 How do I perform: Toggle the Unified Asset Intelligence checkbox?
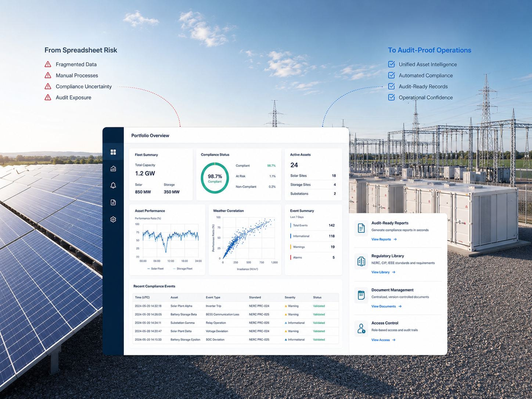[392, 64]
